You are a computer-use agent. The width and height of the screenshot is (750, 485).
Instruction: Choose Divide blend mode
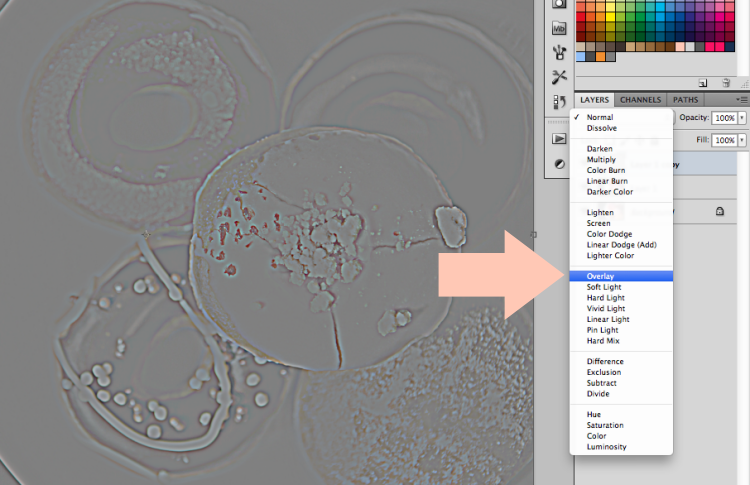pyautogui.click(x=621, y=394)
